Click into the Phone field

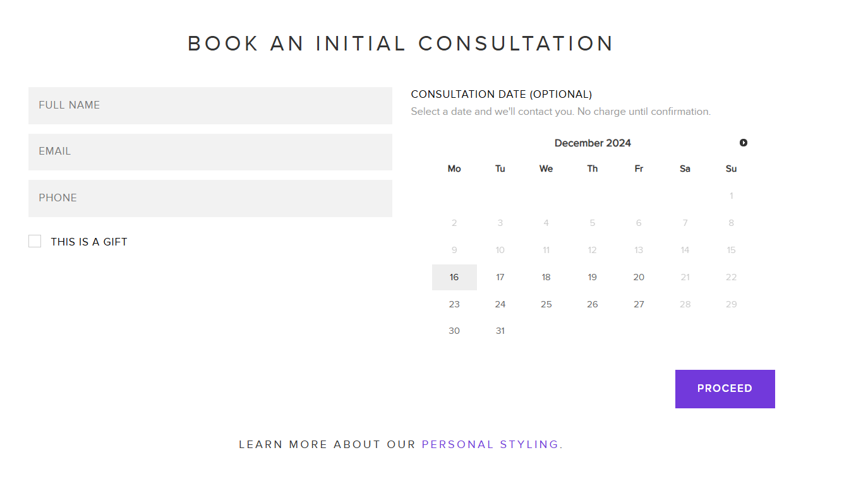pos(210,198)
